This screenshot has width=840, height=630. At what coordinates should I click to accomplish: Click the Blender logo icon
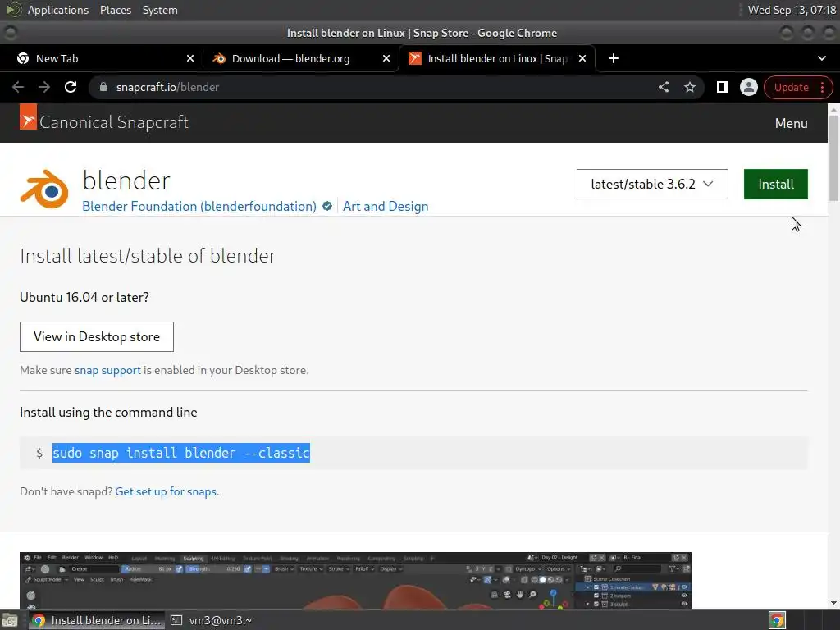[x=44, y=189]
